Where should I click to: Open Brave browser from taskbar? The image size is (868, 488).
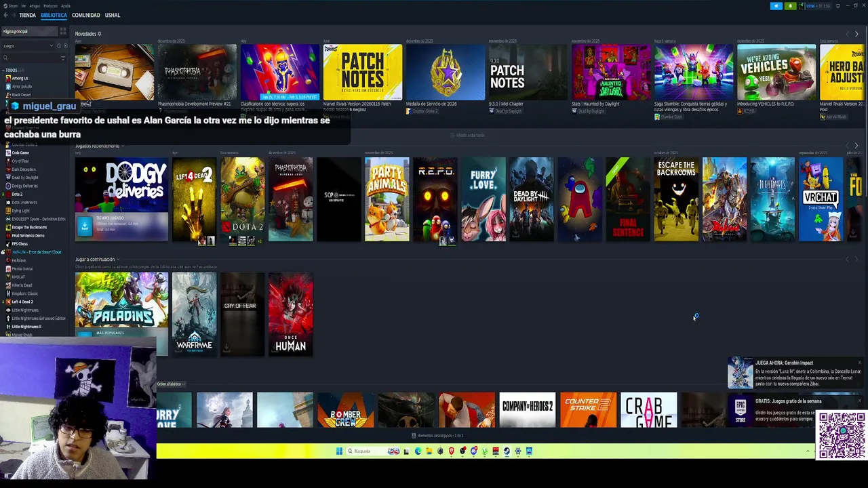tap(451, 451)
